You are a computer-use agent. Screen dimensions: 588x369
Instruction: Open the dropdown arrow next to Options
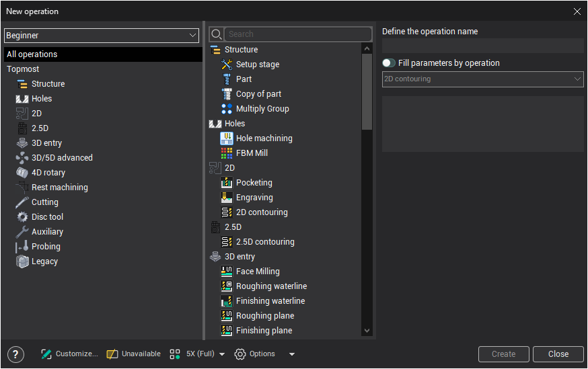(x=291, y=354)
